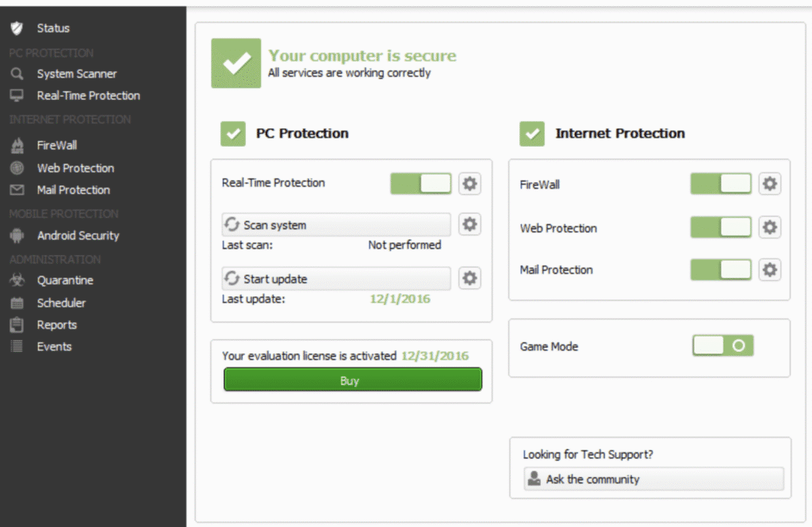812x527 pixels.
Task: Toggle the FireWall protection switch
Action: (720, 183)
